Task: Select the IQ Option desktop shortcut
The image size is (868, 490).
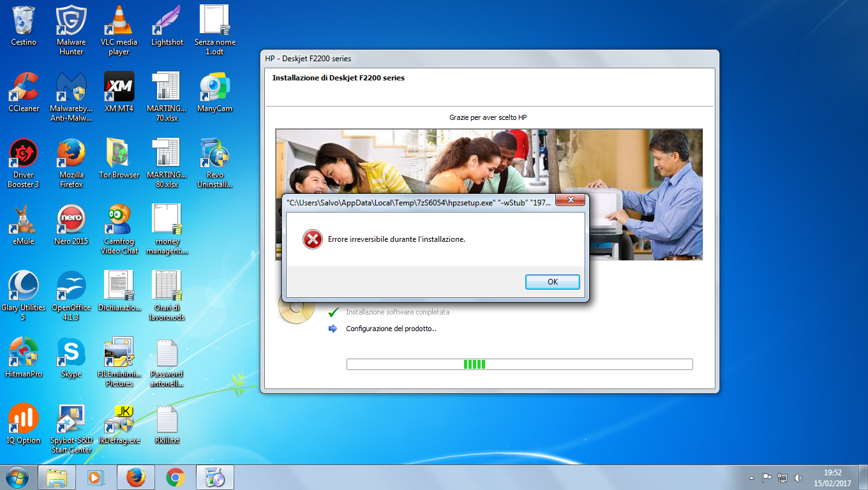Action: (24, 424)
